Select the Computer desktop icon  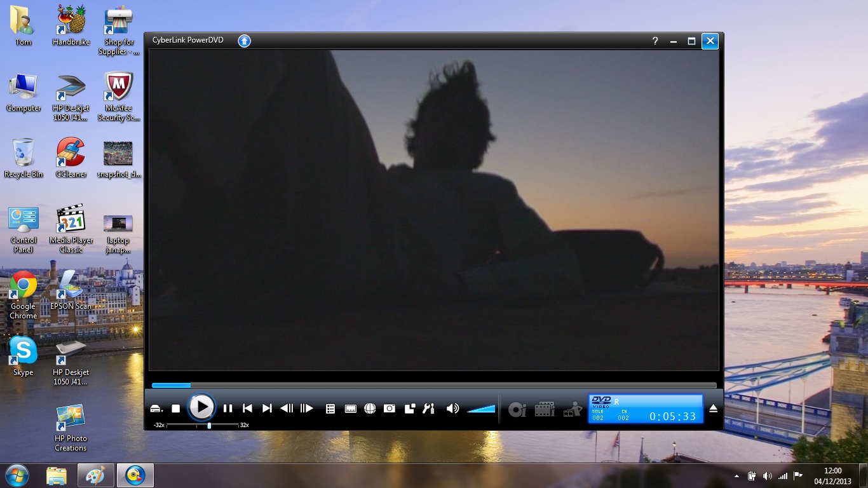tap(24, 93)
